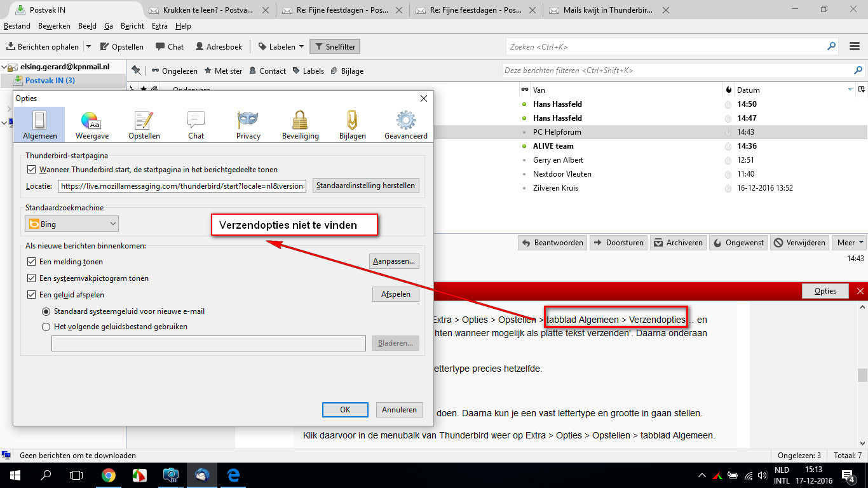Viewport: 868px width, 488px height.
Task: Open the Beveiliging padlock panel
Action: click(300, 125)
